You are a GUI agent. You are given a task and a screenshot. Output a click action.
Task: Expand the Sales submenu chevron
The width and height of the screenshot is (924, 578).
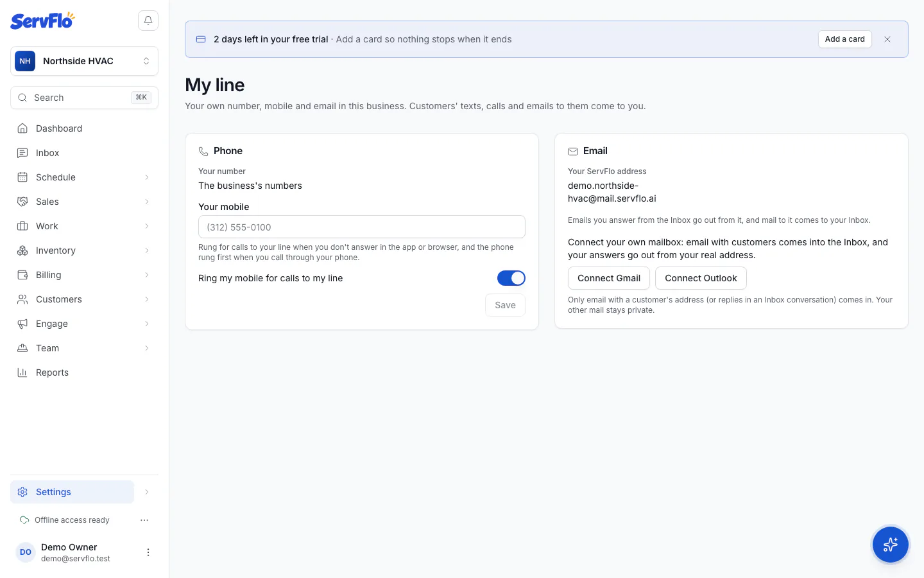(x=147, y=202)
